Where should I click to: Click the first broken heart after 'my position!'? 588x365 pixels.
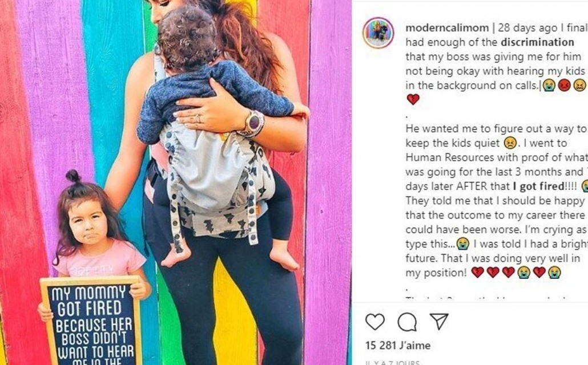coord(477,273)
